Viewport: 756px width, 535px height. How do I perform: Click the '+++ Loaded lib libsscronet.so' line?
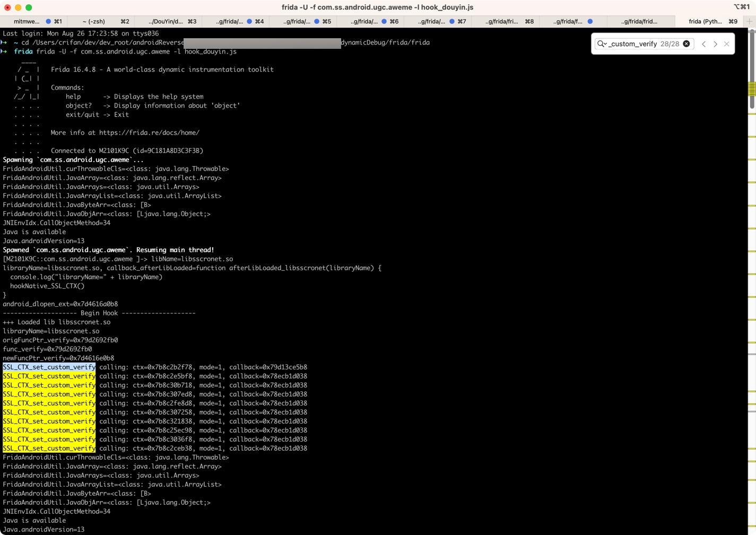pos(57,322)
